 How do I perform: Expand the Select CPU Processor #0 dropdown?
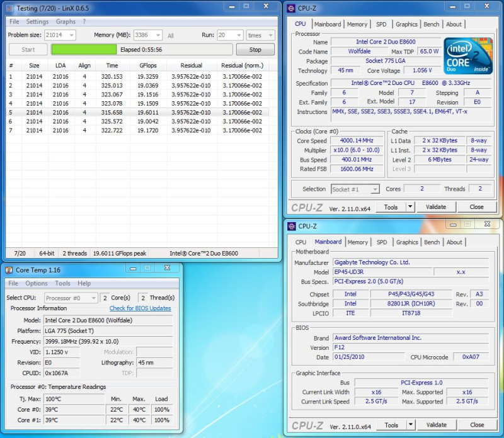[93, 298]
